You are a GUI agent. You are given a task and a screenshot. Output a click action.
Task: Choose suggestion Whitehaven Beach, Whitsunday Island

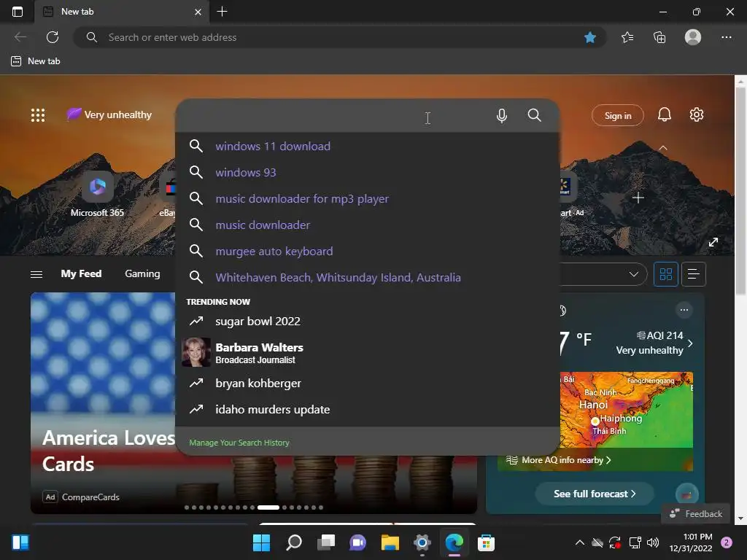click(x=367, y=277)
